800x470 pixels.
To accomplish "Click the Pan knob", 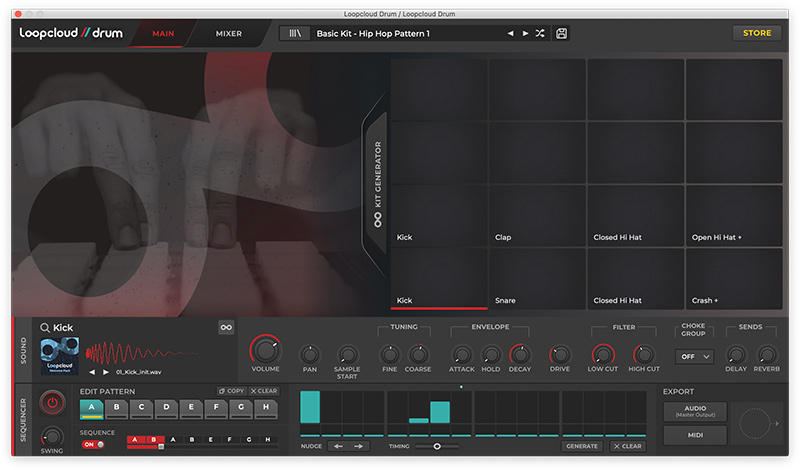I will 310,355.
